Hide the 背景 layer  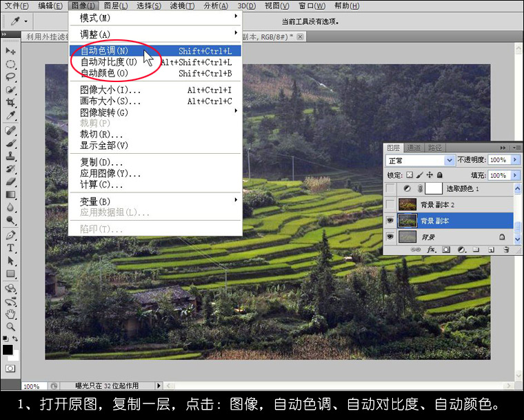390,237
